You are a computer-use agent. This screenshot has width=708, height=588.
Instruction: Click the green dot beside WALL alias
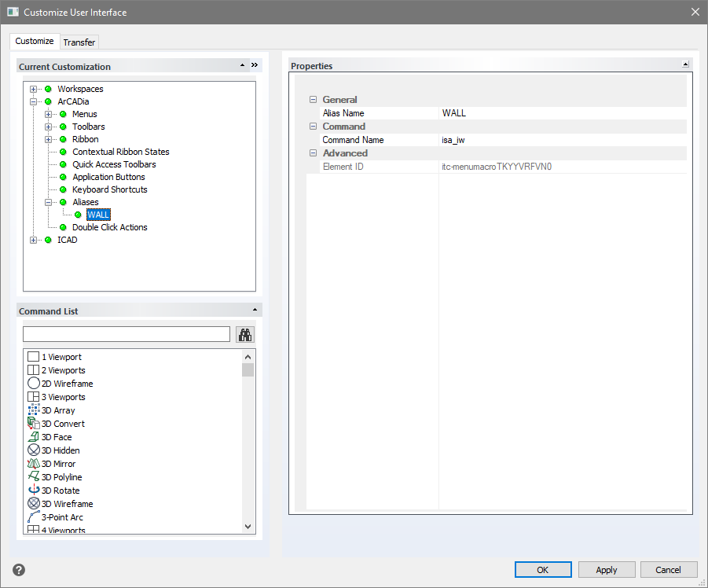click(78, 215)
